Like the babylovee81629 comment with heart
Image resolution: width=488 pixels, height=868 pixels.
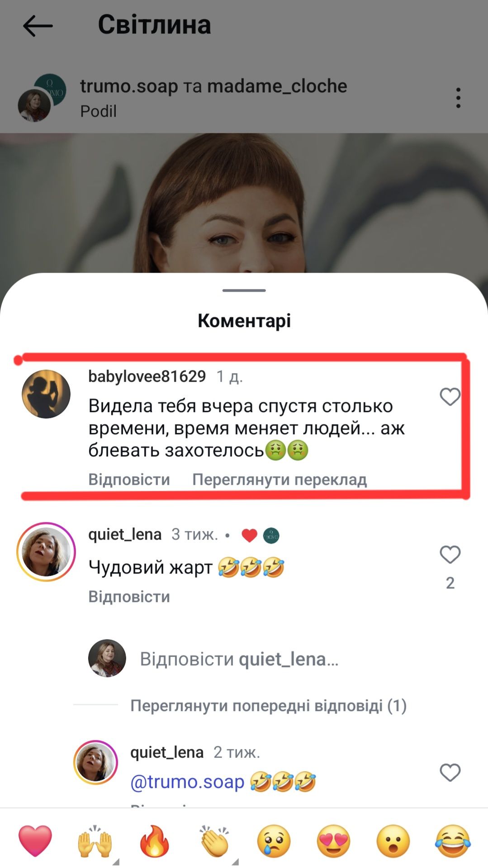click(450, 397)
